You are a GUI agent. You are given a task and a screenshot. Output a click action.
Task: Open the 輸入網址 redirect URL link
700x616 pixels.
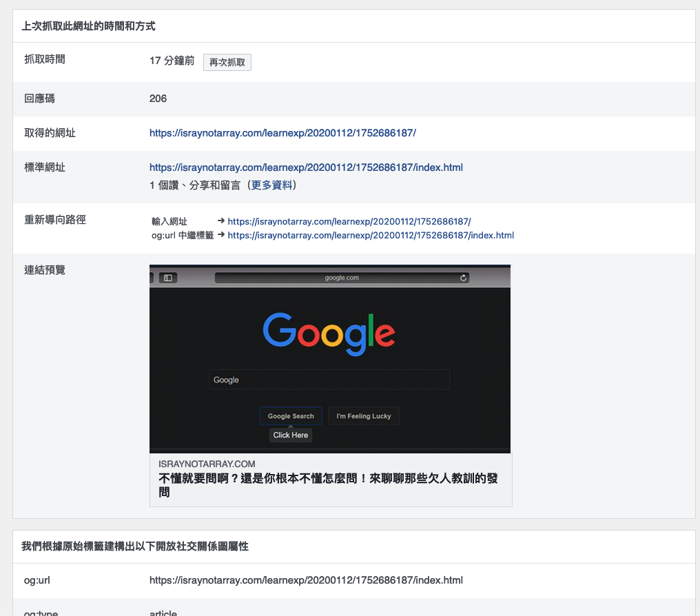(349, 221)
